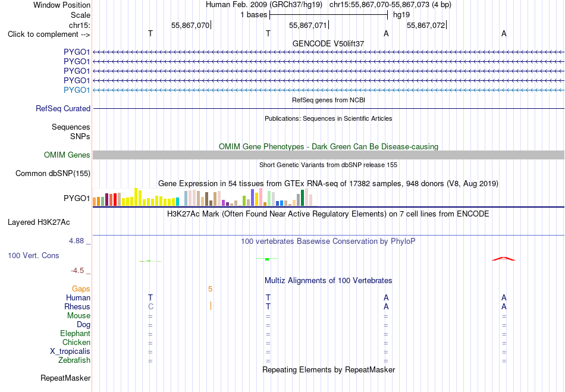Click the 'Rhesus' species row label
Screen dimensions: 565x392
pos(77,306)
